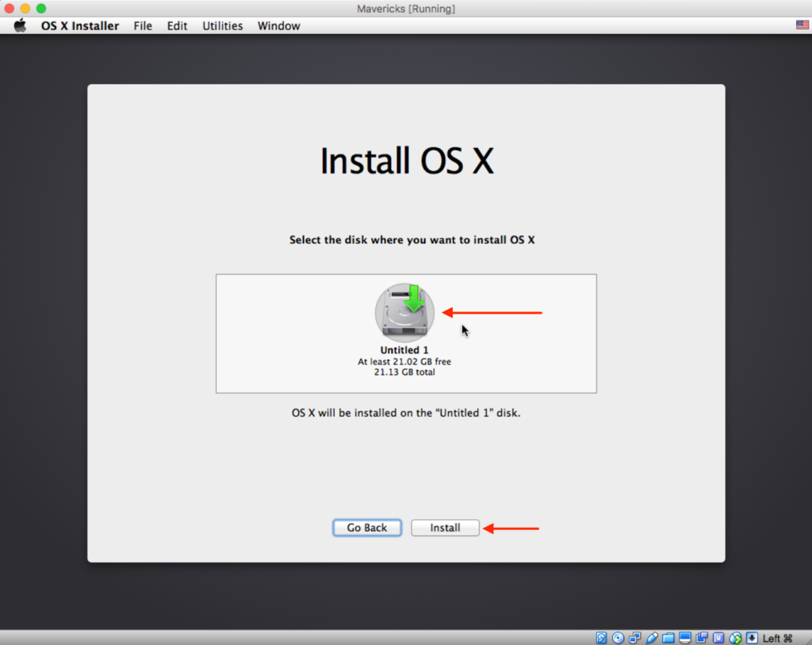The width and height of the screenshot is (812, 645).
Task: Open the network adapters status icon
Action: pos(635,637)
